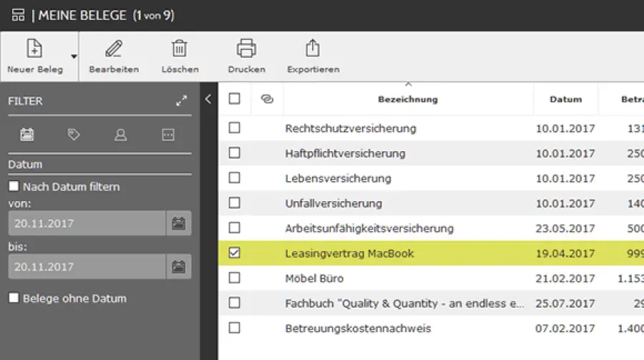644x360 pixels.
Task: Open the Neuer Beleg dropdown arrow
Action: tap(73, 56)
